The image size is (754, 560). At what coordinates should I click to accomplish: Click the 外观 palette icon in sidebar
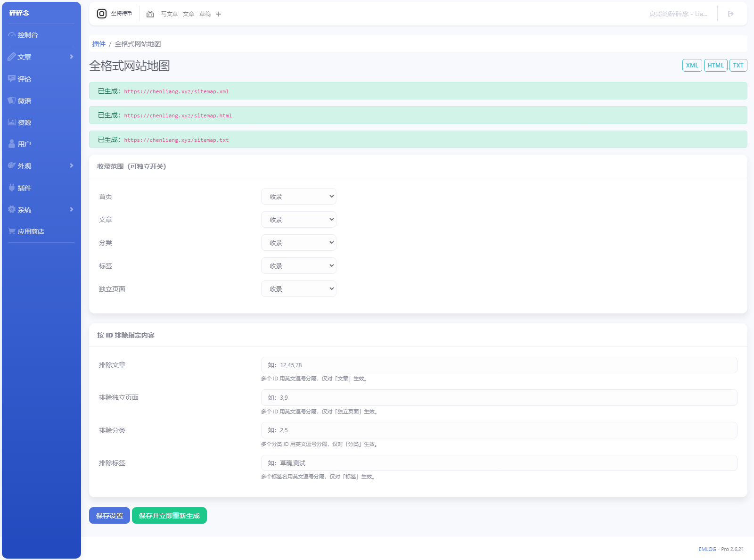pos(12,165)
